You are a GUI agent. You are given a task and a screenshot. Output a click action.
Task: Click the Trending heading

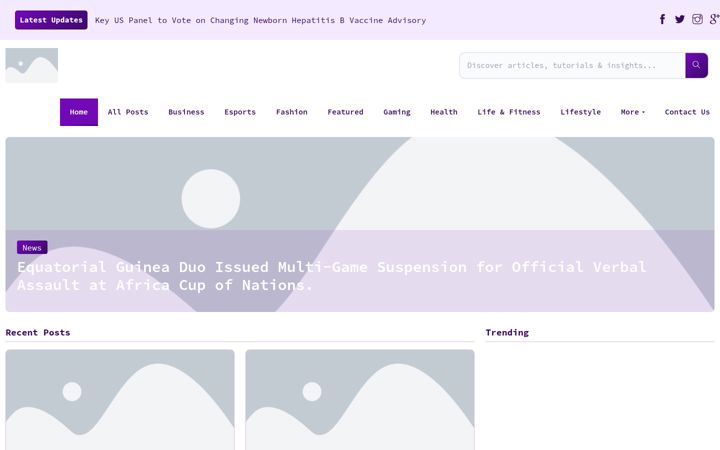(507, 332)
